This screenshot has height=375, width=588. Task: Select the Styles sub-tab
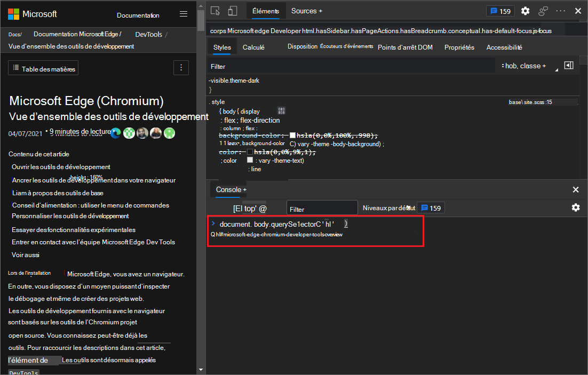point(222,47)
